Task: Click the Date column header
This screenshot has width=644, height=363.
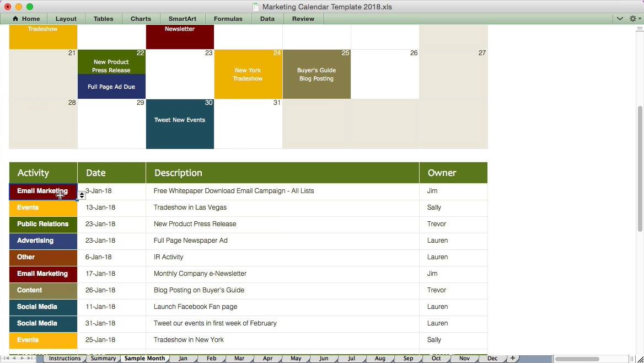Action: click(112, 173)
